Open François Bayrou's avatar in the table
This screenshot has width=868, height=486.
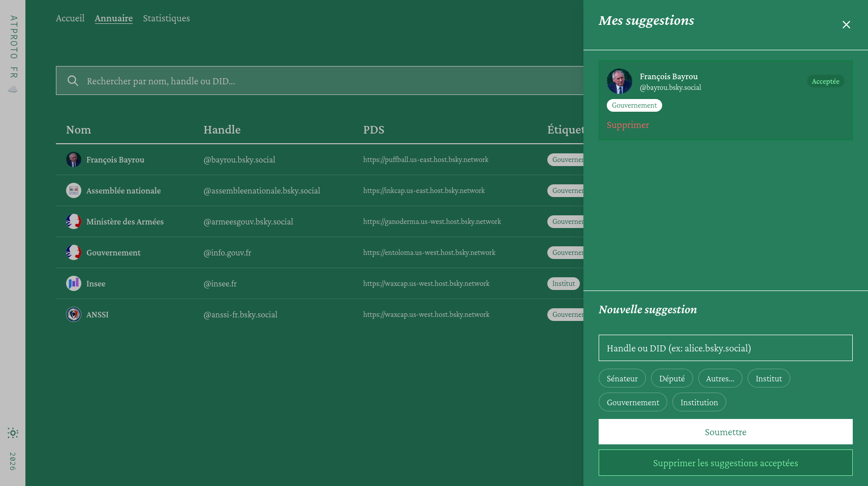pos(74,159)
